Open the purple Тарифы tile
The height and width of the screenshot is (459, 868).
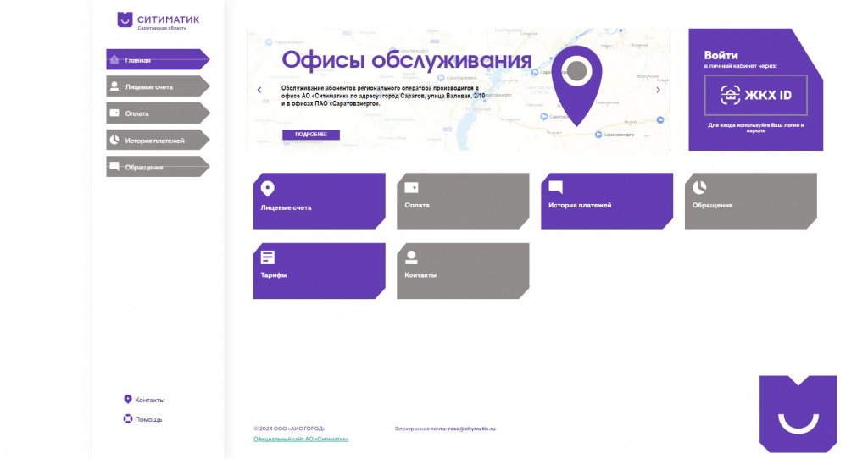(x=319, y=271)
